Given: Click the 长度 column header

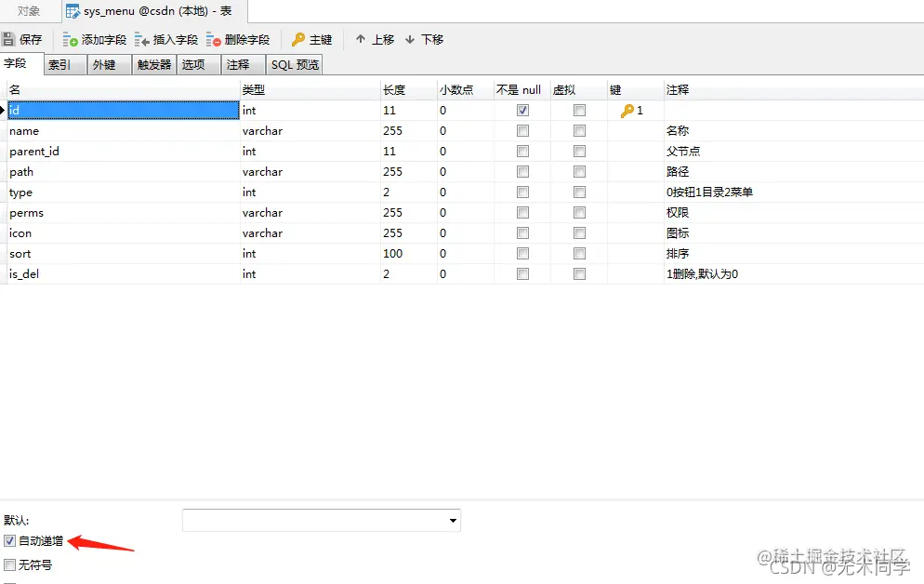Looking at the screenshot, I should (409, 89).
